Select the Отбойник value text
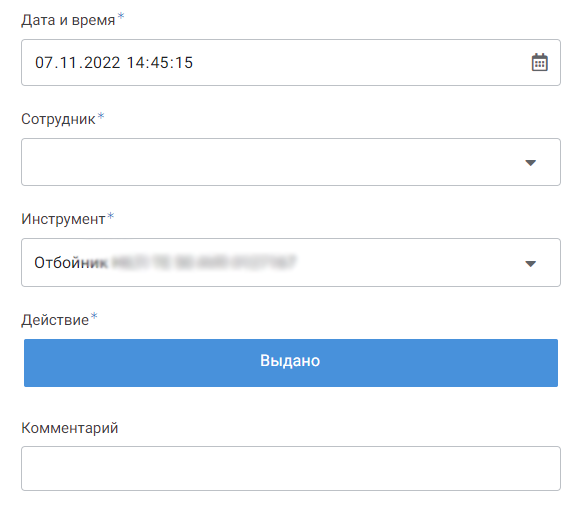 pos(71,262)
